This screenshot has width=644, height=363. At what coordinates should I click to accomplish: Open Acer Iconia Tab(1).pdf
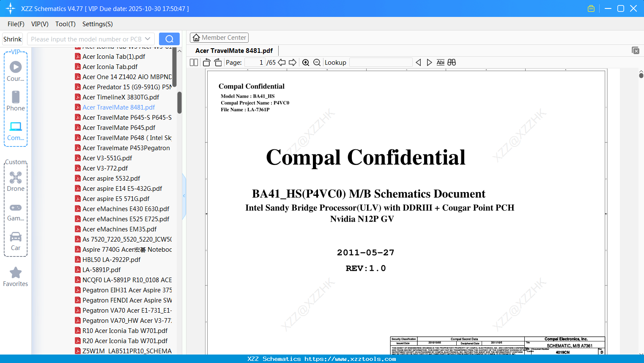(114, 57)
